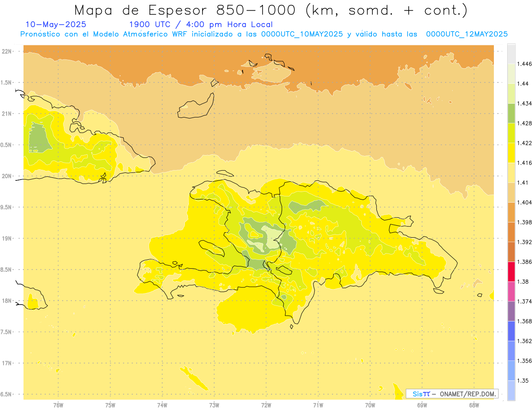Viewport: 532px width, 411px height.
Task: Select the red swatch between 1.38 and 1.386
Action: coord(511,272)
